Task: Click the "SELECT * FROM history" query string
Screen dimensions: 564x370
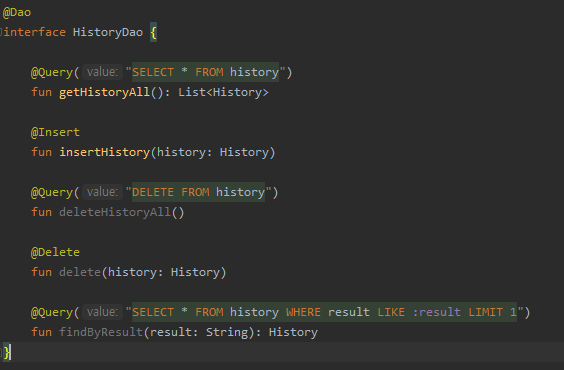Action: [205, 72]
